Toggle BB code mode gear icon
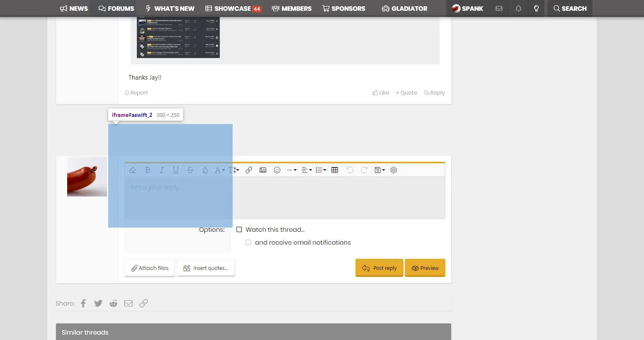This screenshot has height=340, width=644. pyautogui.click(x=394, y=170)
